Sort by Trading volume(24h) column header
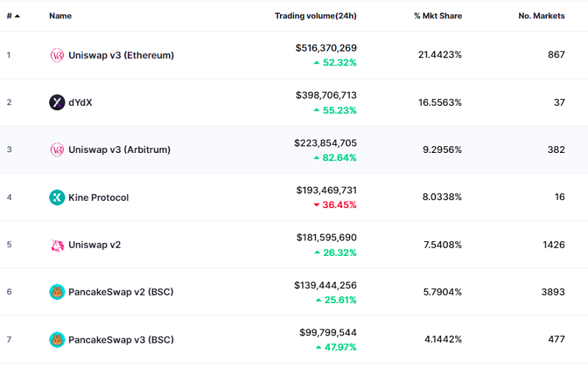The image size is (588, 375). pyautogui.click(x=315, y=15)
